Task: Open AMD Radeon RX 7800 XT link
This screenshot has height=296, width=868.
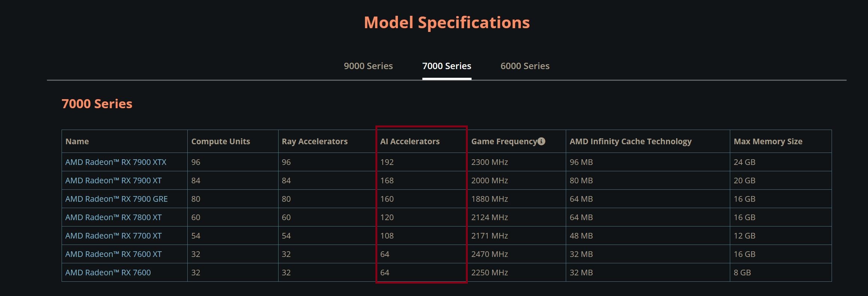Action: 113,217
